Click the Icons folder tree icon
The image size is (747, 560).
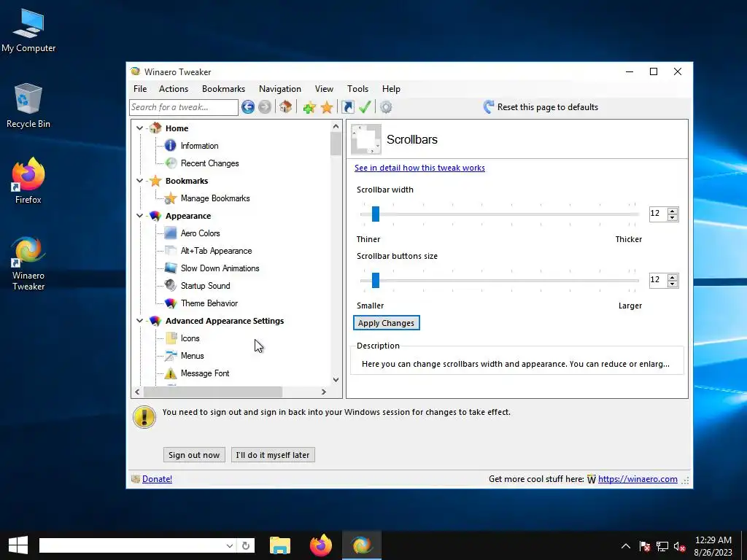(x=171, y=338)
